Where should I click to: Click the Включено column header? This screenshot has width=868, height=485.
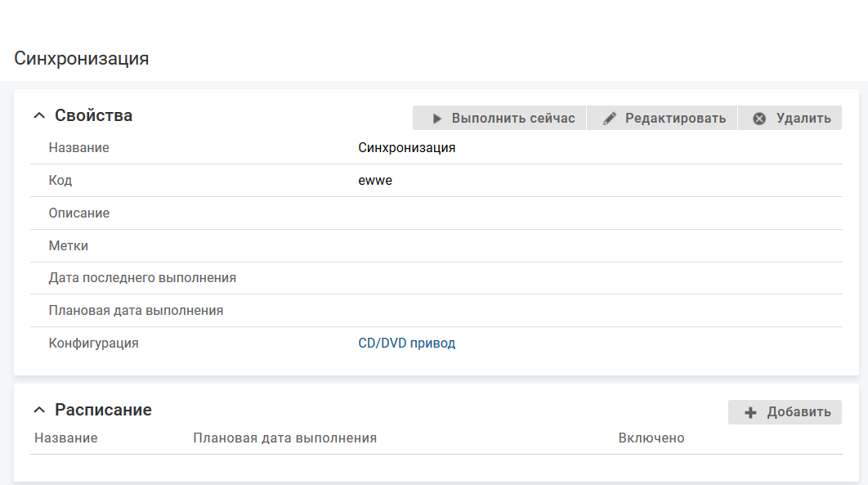651,438
